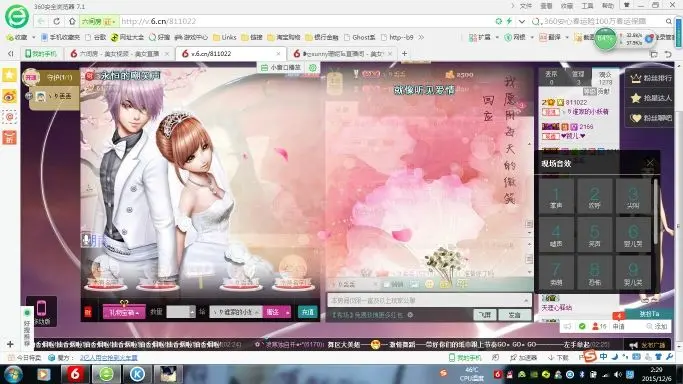Expand the bookmarks bar overflow chevron
Screen dimensions: 683x384
(421, 37)
